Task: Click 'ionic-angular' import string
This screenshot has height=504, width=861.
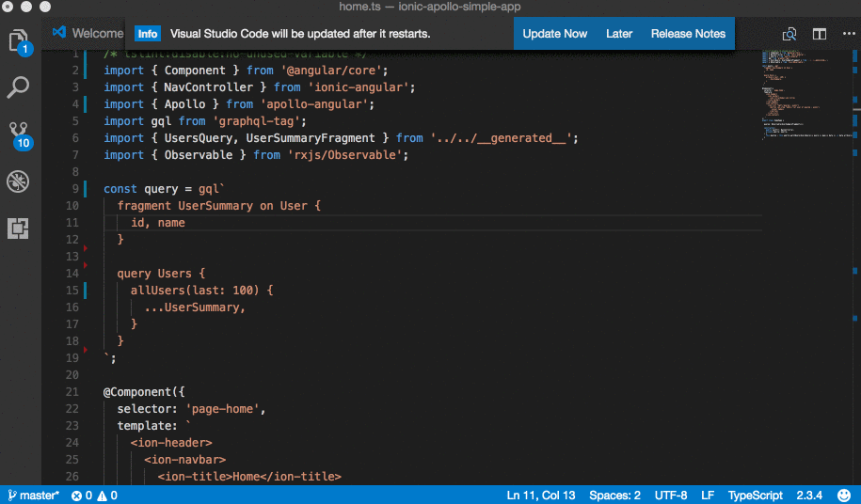Action: 359,87
